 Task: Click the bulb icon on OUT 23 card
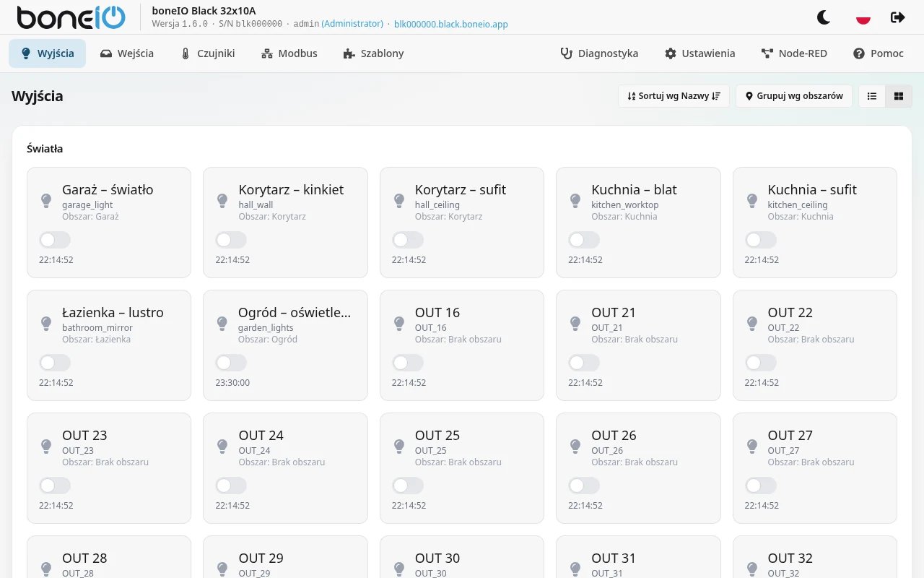tap(46, 446)
